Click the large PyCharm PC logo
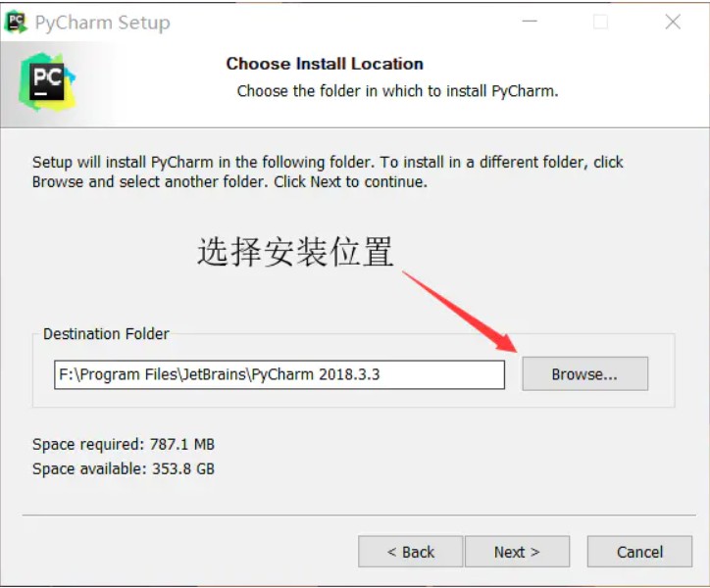710x588 pixels. [47, 82]
